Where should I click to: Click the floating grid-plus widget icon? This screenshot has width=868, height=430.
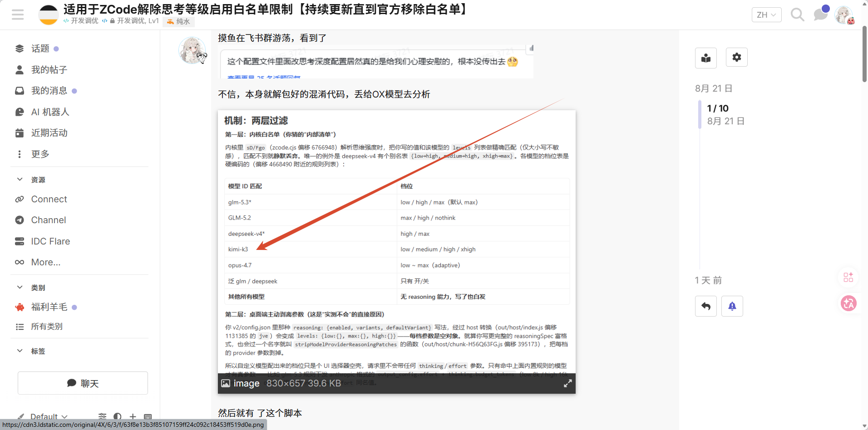848,277
